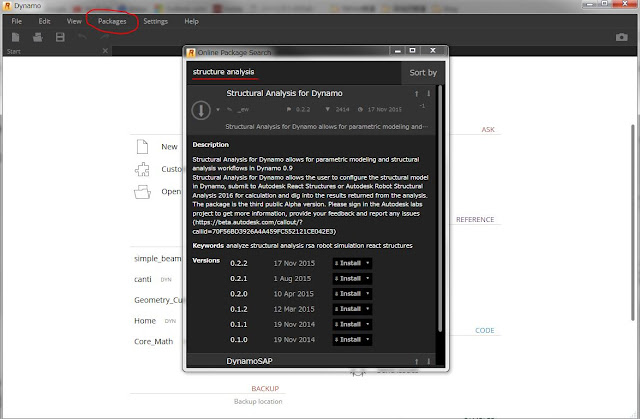Open dropdown arrow on 0.1.0 Install button

(x=367, y=339)
